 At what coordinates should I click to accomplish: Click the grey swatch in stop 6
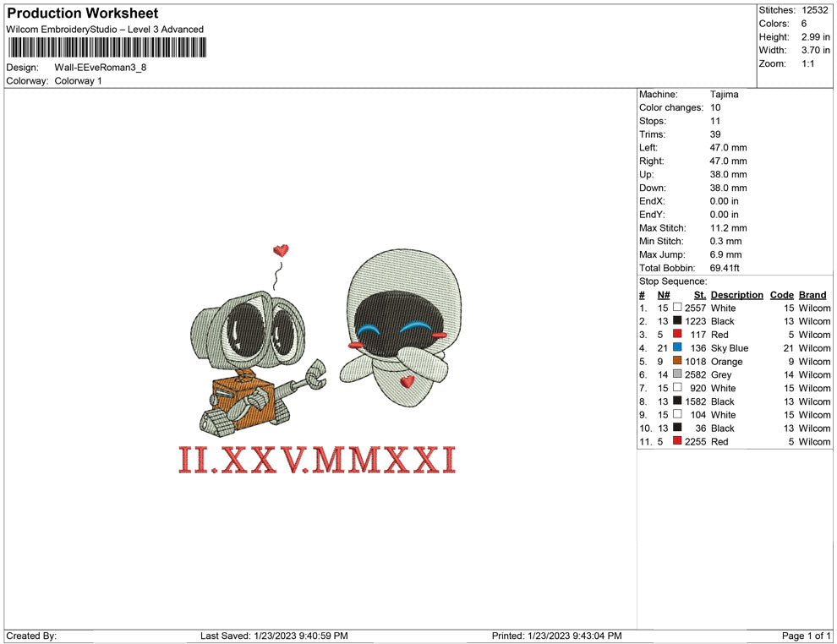click(x=677, y=374)
